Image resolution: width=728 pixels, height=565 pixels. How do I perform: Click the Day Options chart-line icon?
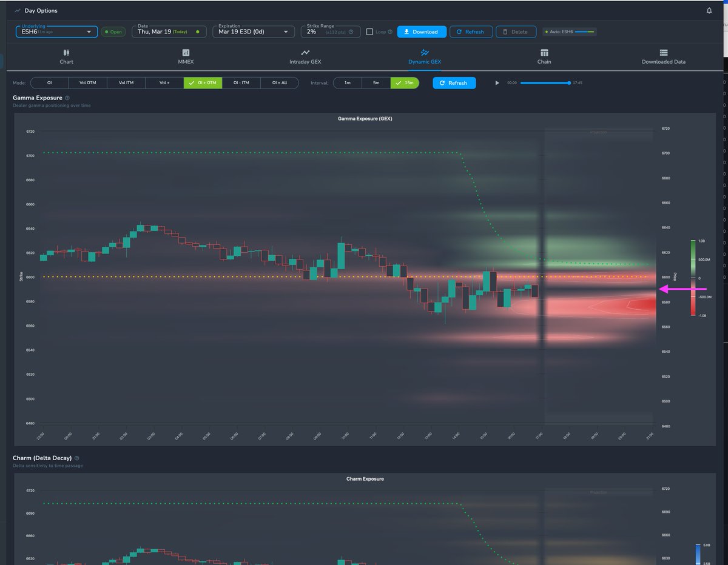pos(16,10)
